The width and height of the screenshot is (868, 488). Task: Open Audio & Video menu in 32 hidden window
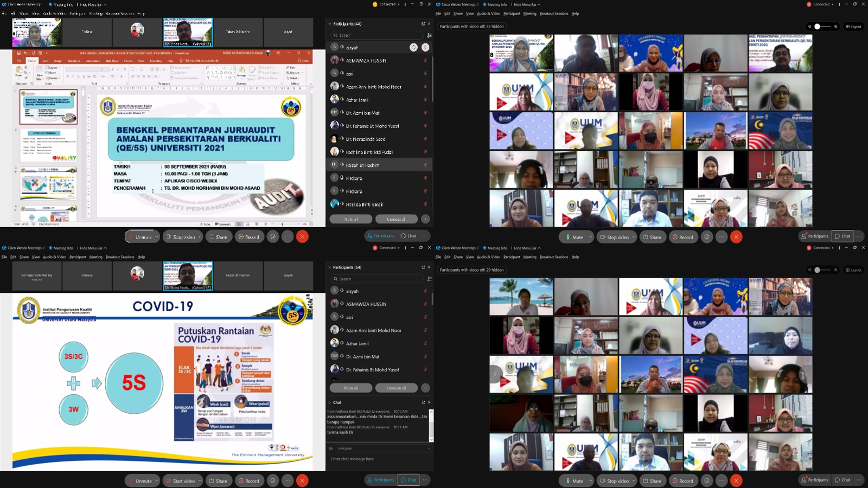(488, 14)
